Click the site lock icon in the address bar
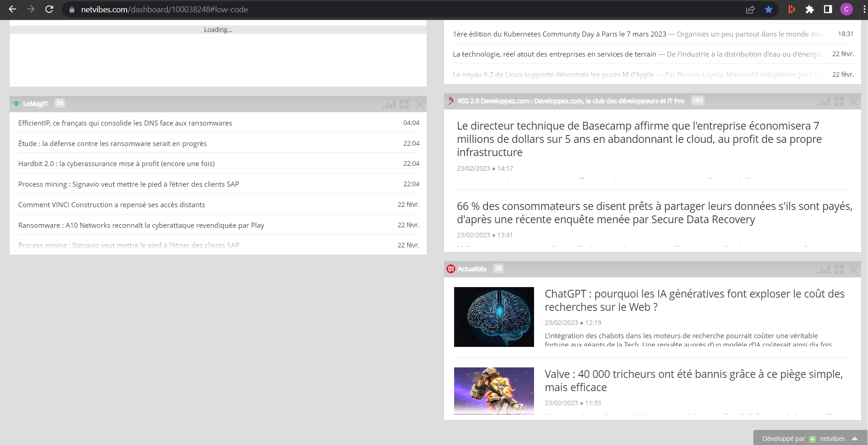The image size is (868, 445). coord(72,10)
